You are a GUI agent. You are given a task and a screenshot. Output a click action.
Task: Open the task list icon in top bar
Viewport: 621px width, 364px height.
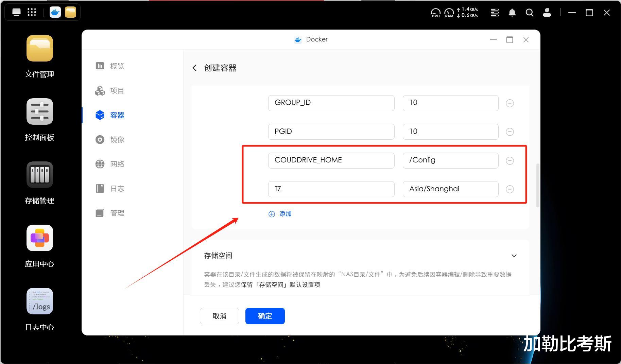(x=495, y=13)
